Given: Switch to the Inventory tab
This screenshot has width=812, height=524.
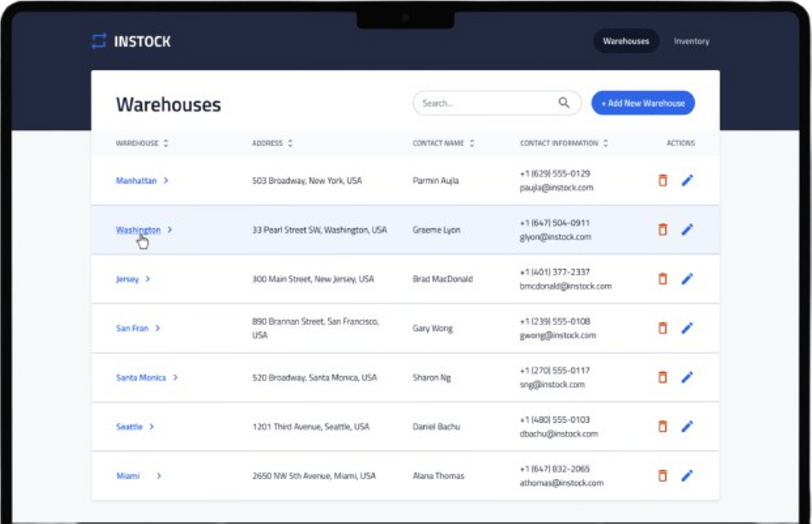Looking at the screenshot, I should click(x=691, y=41).
